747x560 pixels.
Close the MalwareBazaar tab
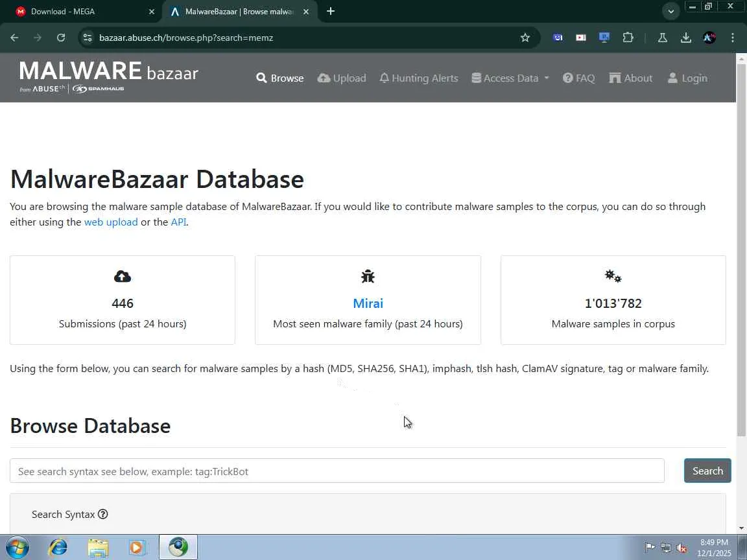306,12
